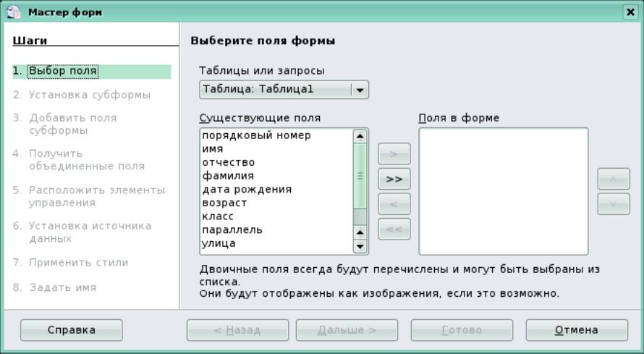Image resolution: width=644 pixels, height=354 pixels.
Task: Select step 1 Выбор поля
Action: (x=92, y=71)
